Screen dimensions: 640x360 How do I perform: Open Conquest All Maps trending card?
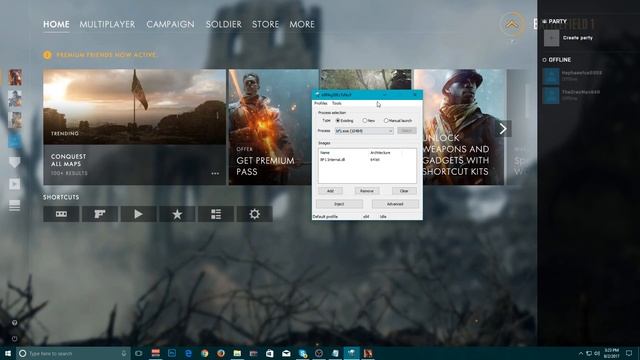point(134,127)
